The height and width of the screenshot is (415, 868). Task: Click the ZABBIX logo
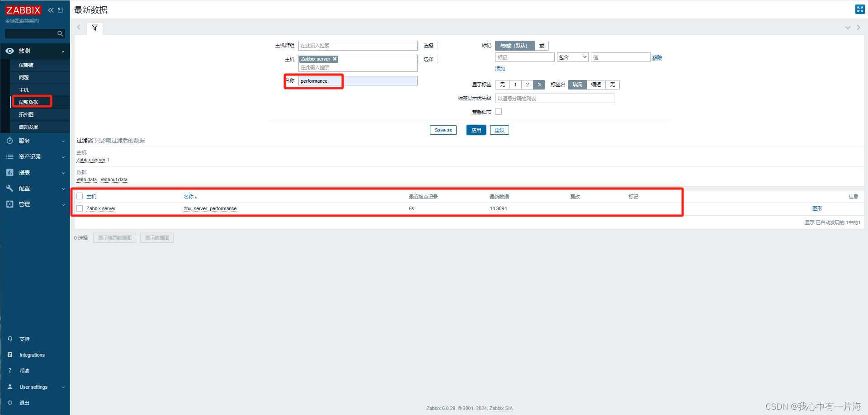coord(23,10)
